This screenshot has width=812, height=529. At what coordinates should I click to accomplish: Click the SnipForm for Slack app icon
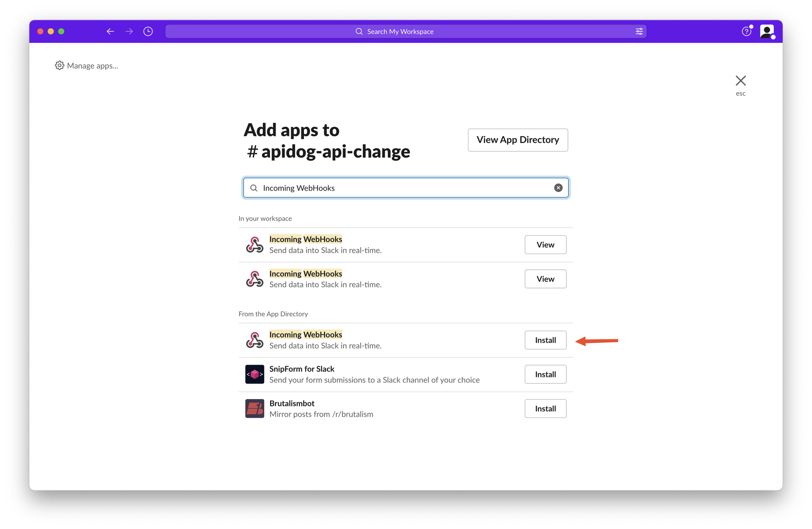(x=255, y=374)
